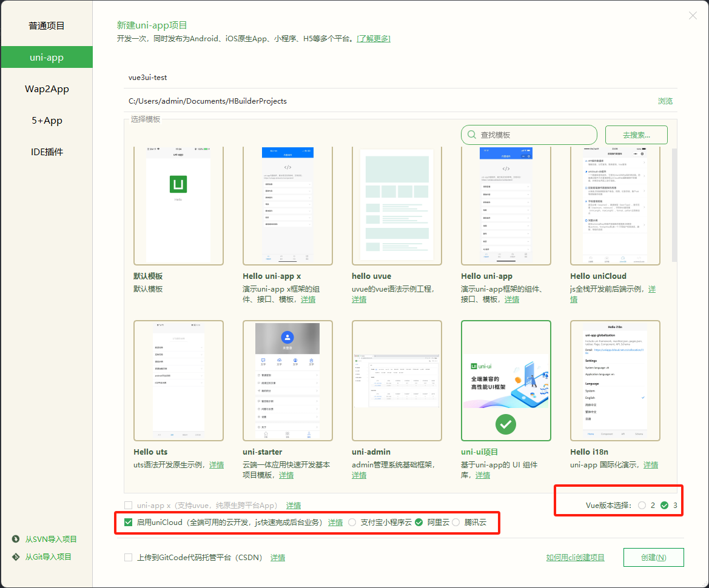Open 详情 link under Hello uts

[217, 464]
